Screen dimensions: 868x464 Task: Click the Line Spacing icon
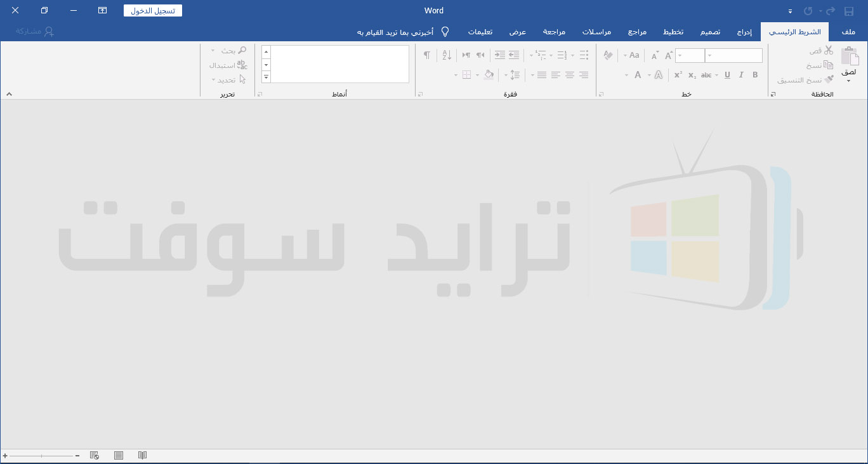(515, 75)
